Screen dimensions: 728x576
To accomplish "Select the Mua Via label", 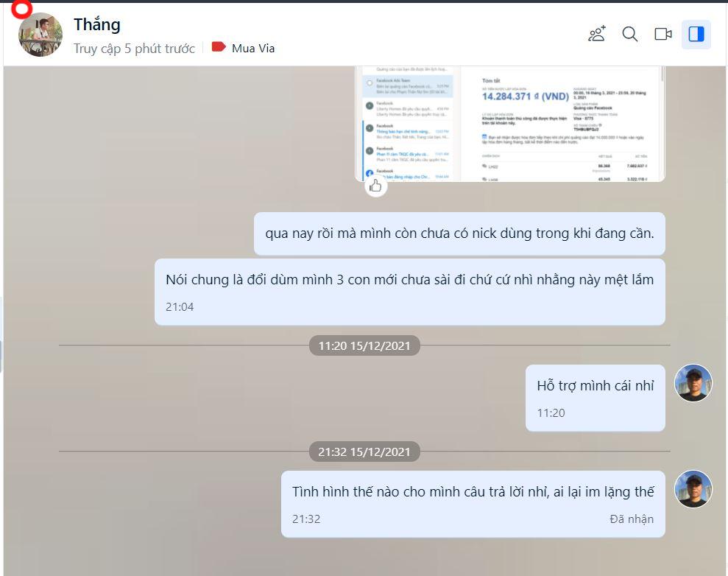I will point(253,49).
